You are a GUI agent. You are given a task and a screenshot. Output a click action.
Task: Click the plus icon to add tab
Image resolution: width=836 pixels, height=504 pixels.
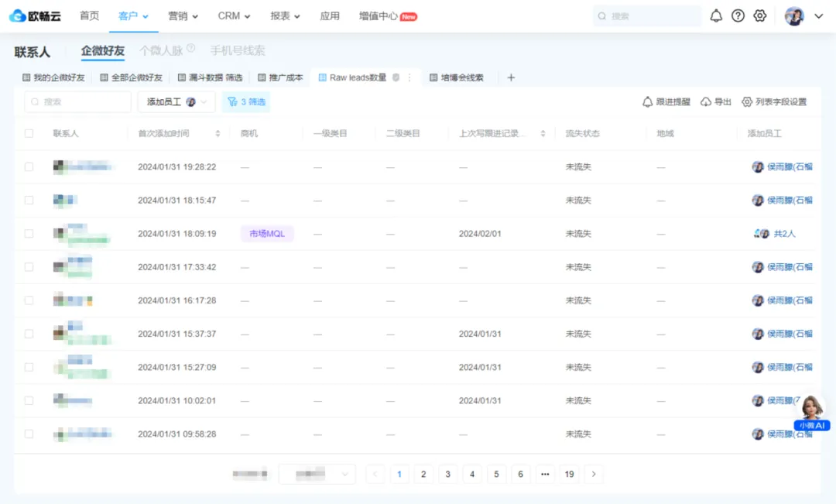[x=511, y=77]
